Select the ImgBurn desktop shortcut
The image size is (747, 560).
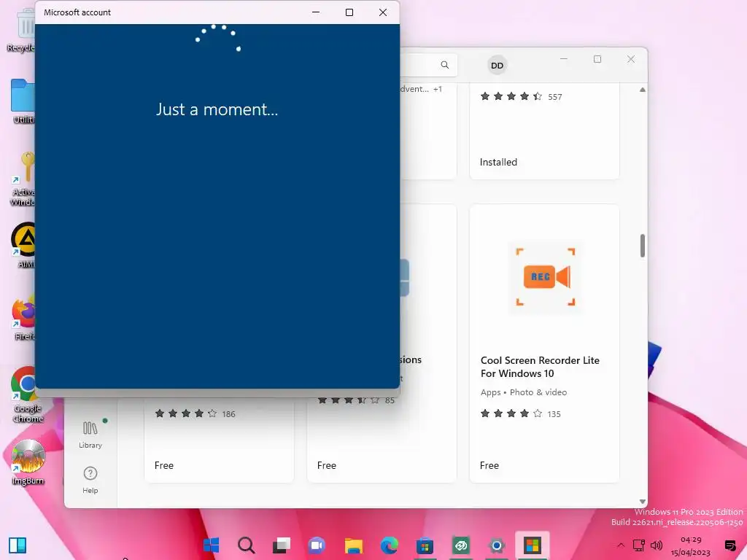tap(28, 462)
